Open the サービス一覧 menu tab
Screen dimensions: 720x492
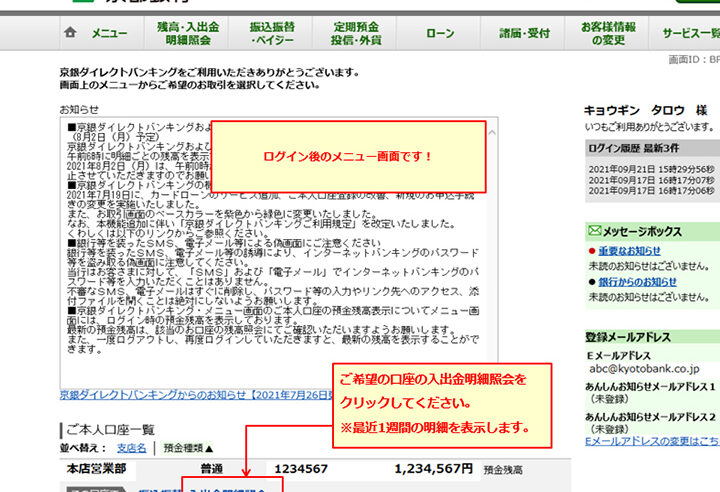[688, 33]
